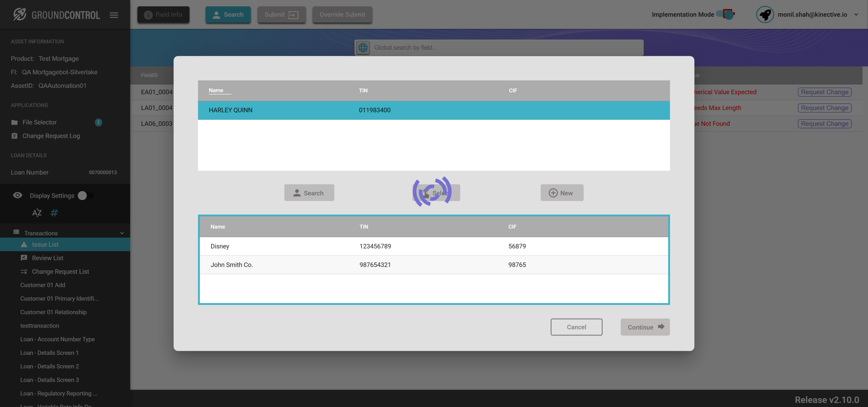Click the GroundControl logo icon
868x407 pixels.
(x=20, y=15)
